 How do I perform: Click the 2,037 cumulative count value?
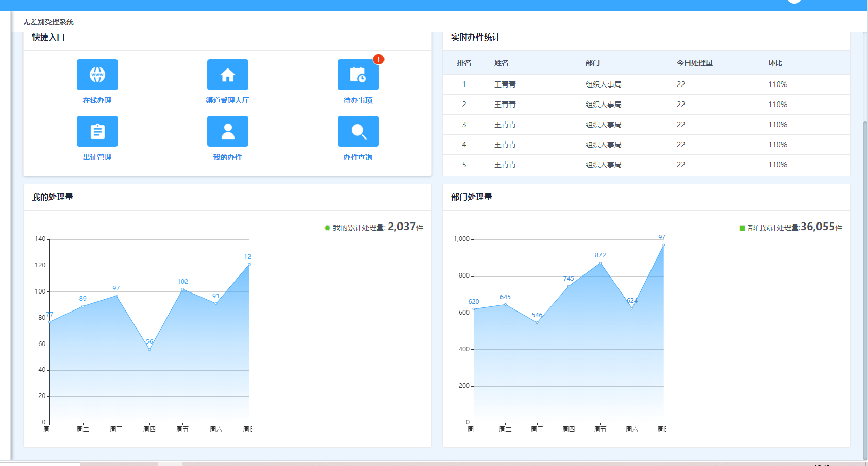[402, 227]
